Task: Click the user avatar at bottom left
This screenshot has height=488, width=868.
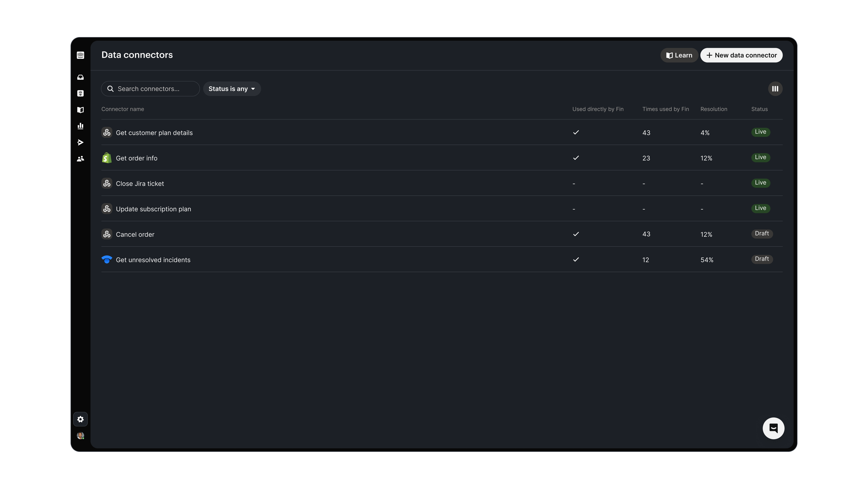Action: coord(80,435)
